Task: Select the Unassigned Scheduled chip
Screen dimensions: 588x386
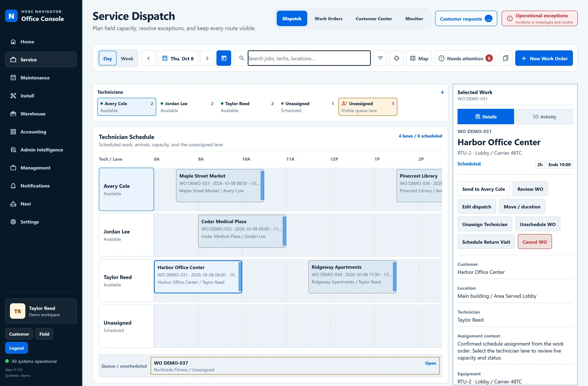Action: 308,107
